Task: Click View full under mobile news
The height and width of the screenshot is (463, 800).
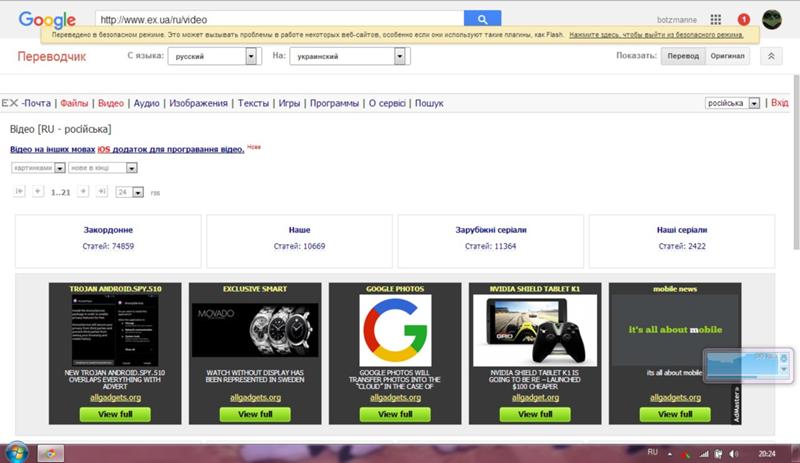Action: [675, 414]
